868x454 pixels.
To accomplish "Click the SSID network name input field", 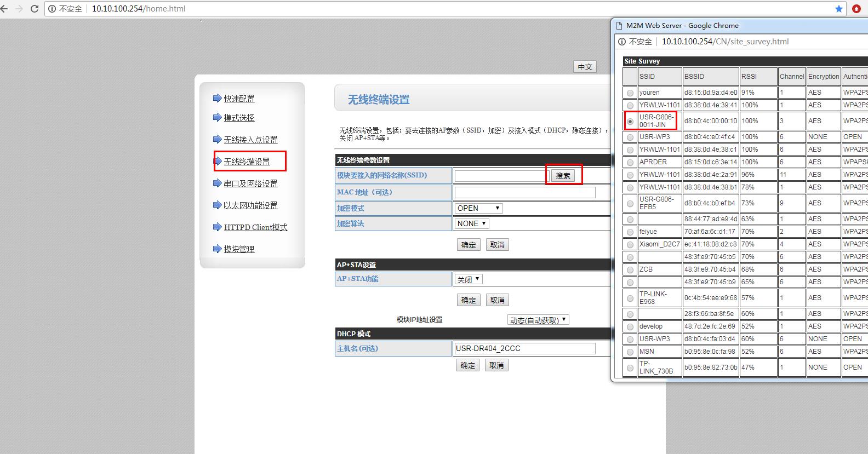I will coord(500,176).
